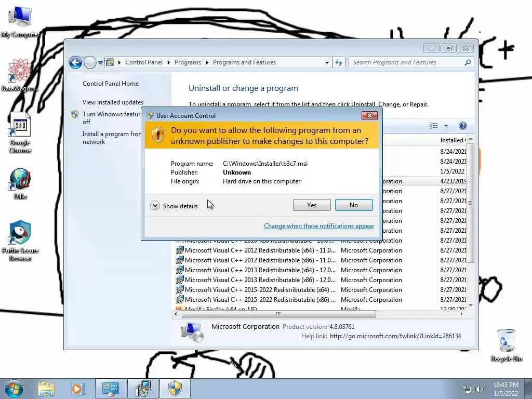Image resolution: width=532 pixels, height=399 pixels.
Task: Allow the program by clicking Yes
Action: [x=312, y=205]
